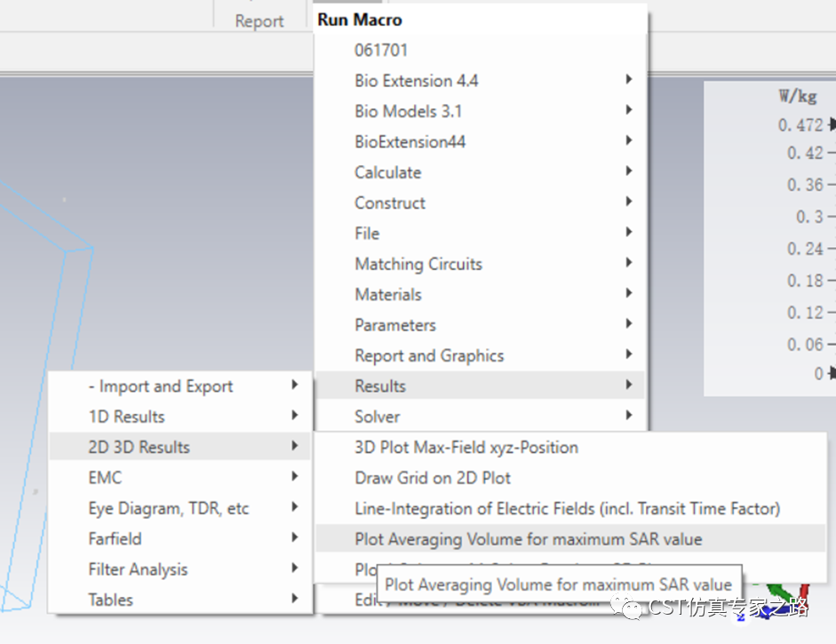Select the 2D 3D Results entry
Screen dimensions: 836x644
(x=179, y=447)
